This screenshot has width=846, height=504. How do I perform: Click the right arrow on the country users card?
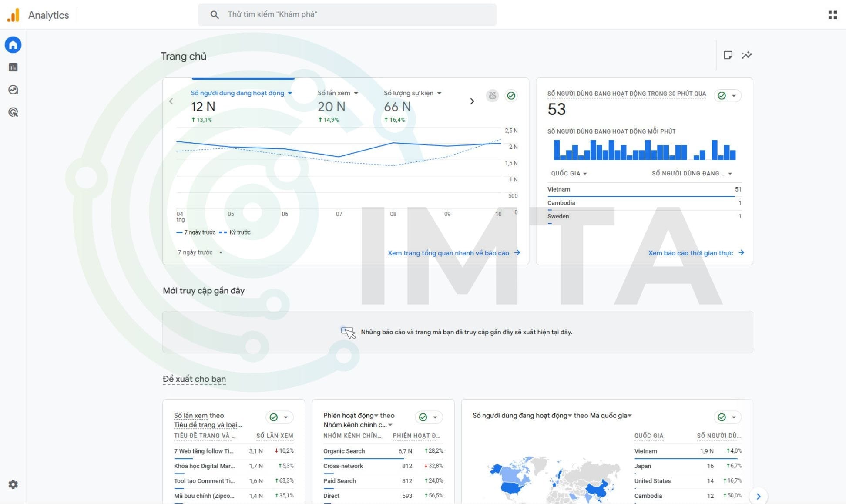pyautogui.click(x=759, y=496)
